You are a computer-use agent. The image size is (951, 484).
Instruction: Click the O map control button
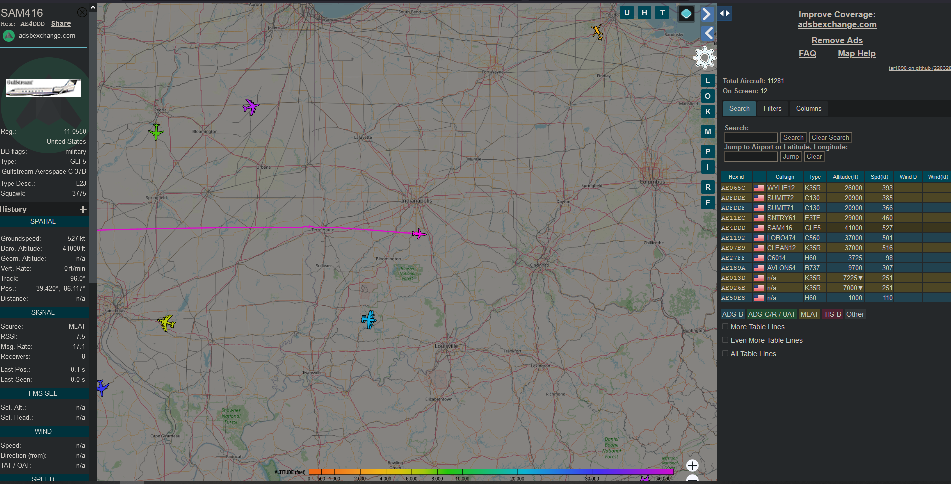click(707, 96)
